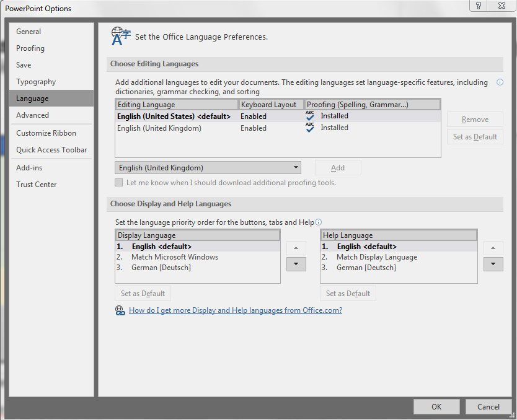Open the Advanced options category
517x420 pixels.
pos(51,115)
